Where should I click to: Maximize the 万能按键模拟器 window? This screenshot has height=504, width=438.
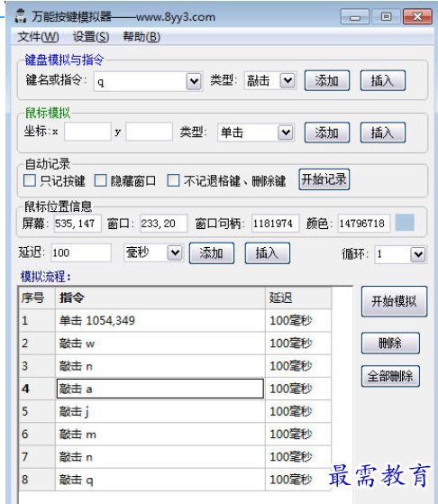click(387, 17)
